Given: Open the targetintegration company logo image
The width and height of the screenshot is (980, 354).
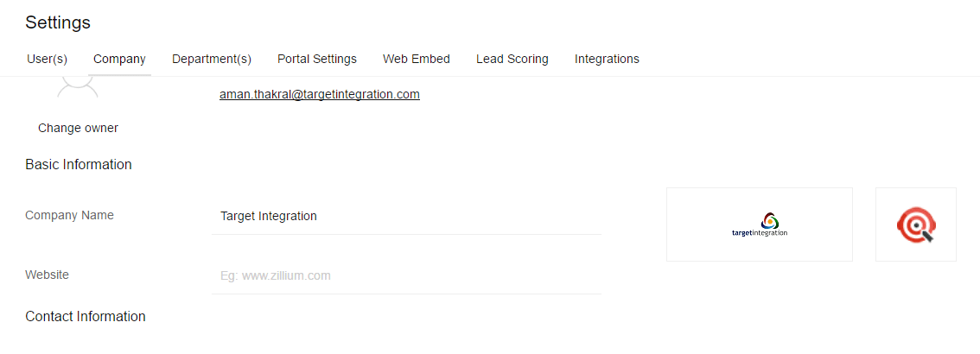Looking at the screenshot, I should pyautogui.click(x=760, y=224).
